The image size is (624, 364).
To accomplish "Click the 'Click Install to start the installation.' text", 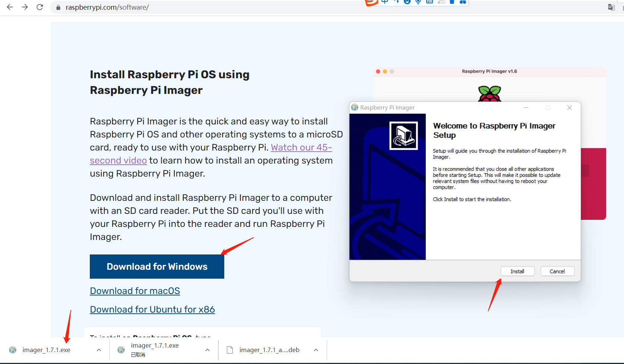I will click(x=472, y=199).
